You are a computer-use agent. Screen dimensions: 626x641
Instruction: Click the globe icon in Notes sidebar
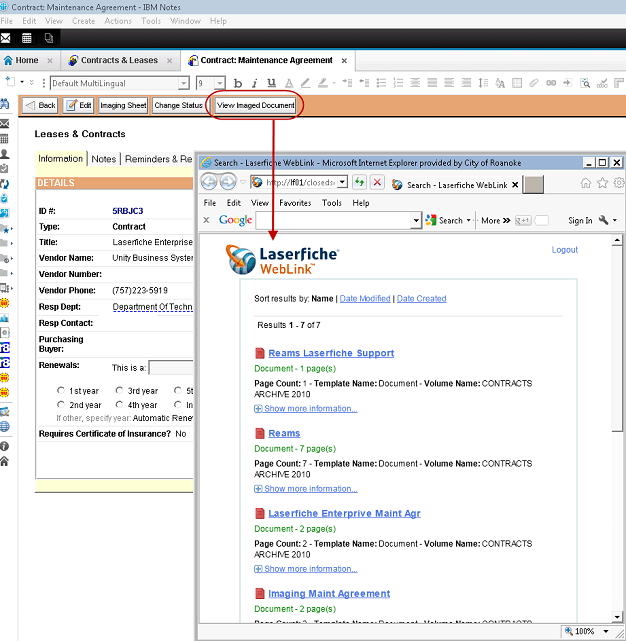4,427
